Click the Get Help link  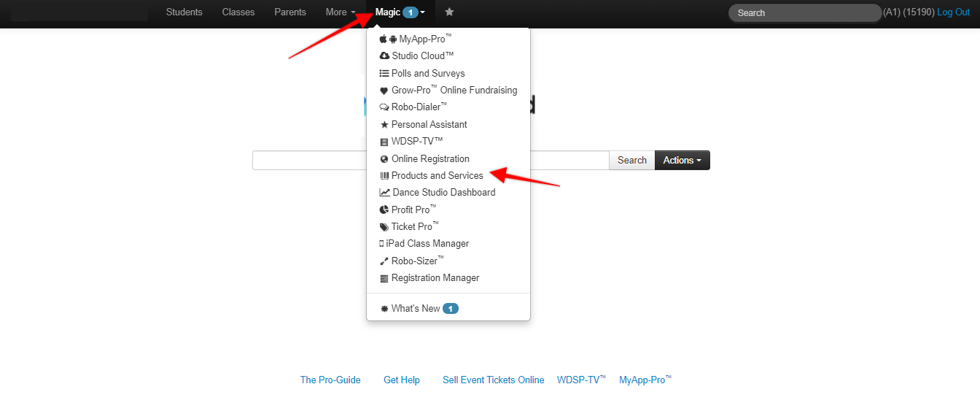point(402,380)
